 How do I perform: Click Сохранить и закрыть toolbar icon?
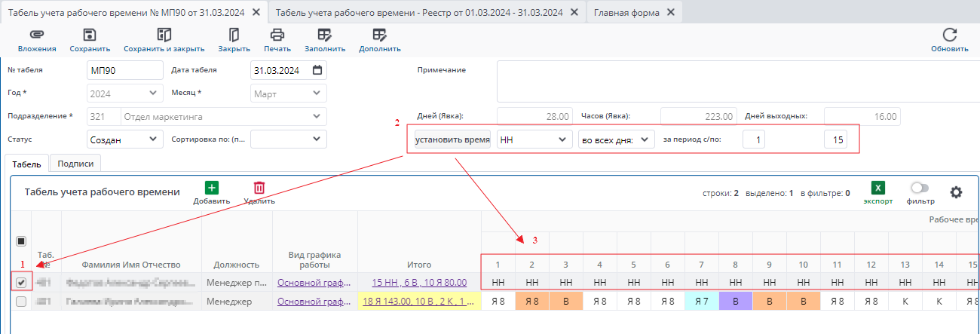(164, 35)
